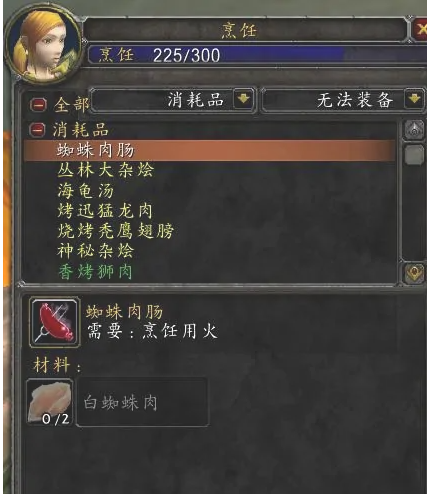The image size is (427, 494).
Task: Close the 烹饪 cooking window
Action: pyautogui.click(x=420, y=29)
